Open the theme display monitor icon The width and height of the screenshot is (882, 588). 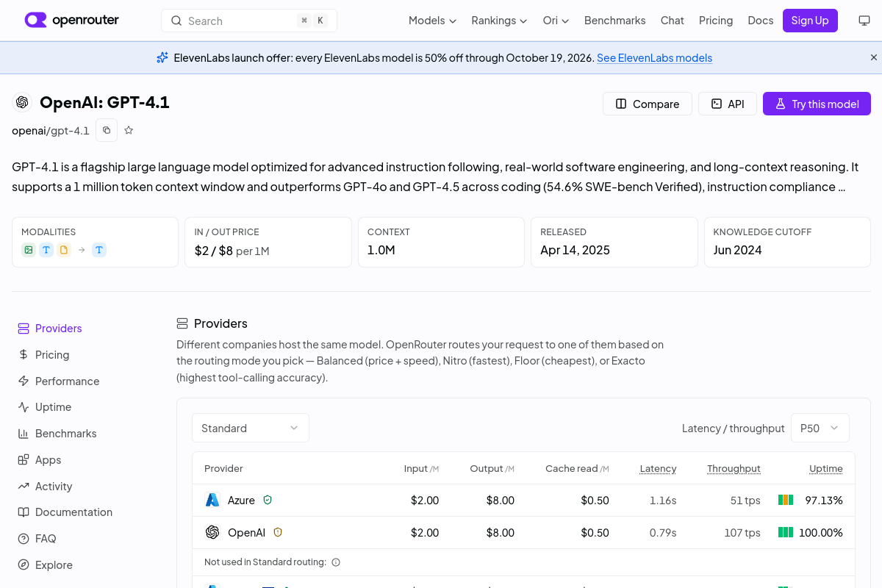(864, 21)
